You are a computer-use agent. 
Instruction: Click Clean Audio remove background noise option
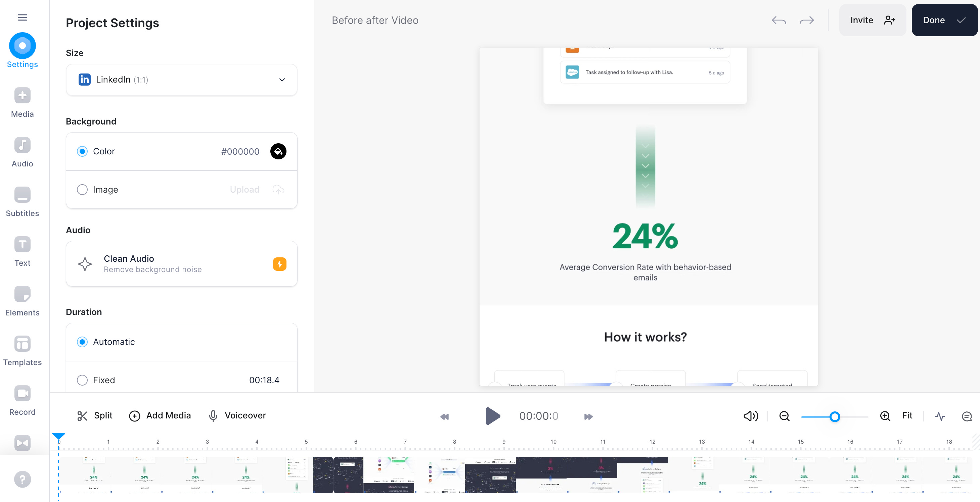point(181,264)
